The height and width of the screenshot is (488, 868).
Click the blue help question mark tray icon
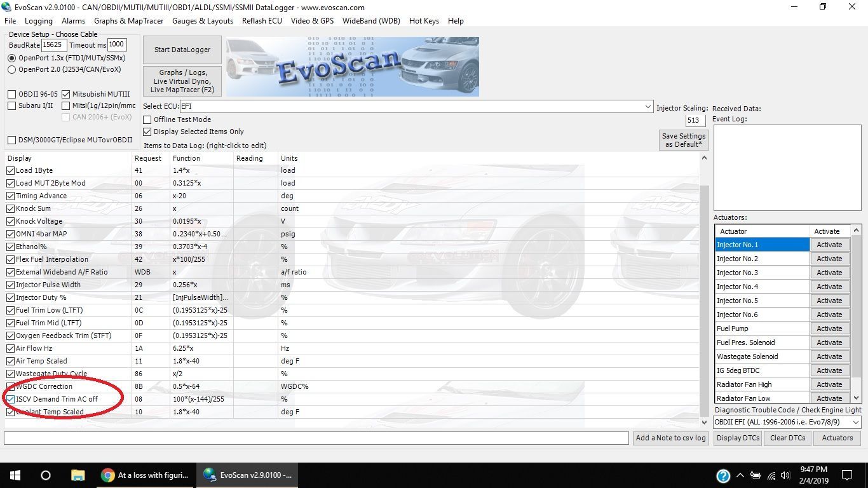(x=722, y=475)
